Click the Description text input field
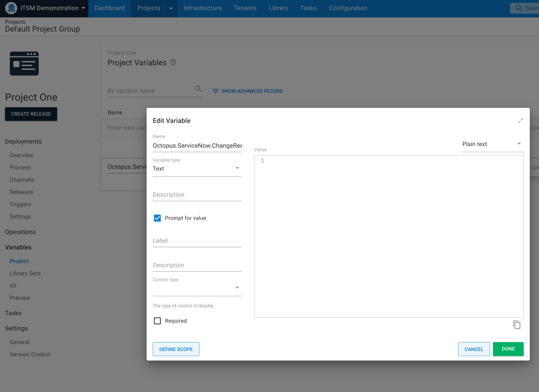539x392 pixels. pos(197,194)
